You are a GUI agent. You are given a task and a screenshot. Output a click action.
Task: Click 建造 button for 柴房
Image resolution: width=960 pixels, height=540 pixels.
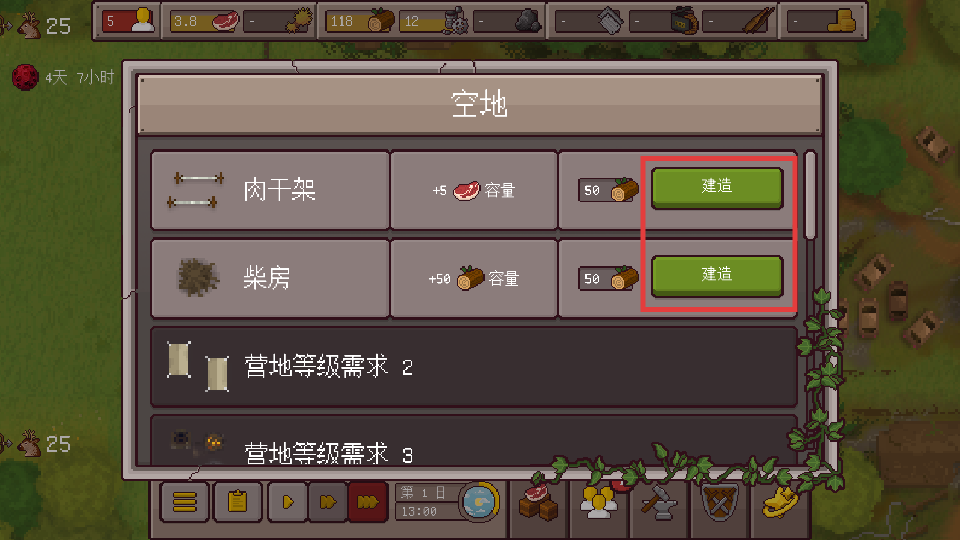tap(717, 276)
